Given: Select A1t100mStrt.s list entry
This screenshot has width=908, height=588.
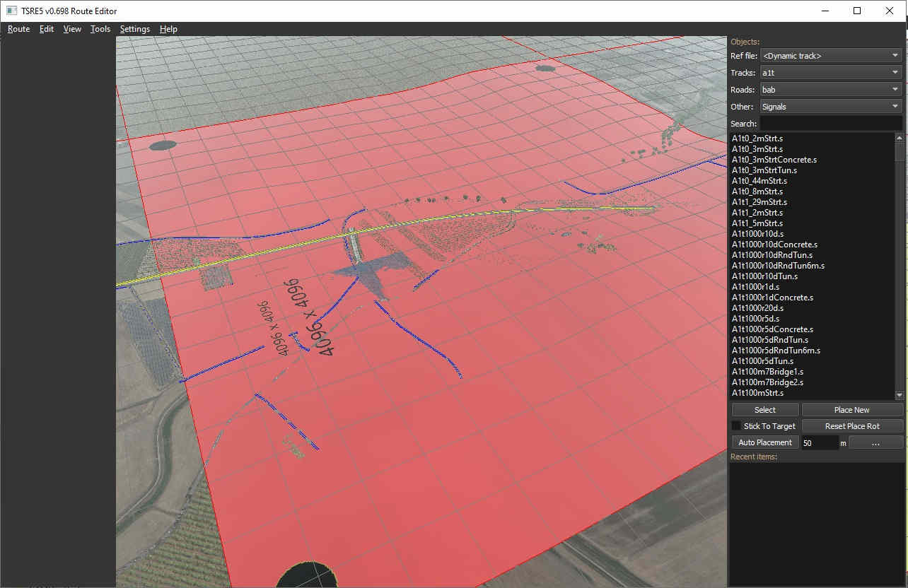Looking at the screenshot, I should [767, 393].
